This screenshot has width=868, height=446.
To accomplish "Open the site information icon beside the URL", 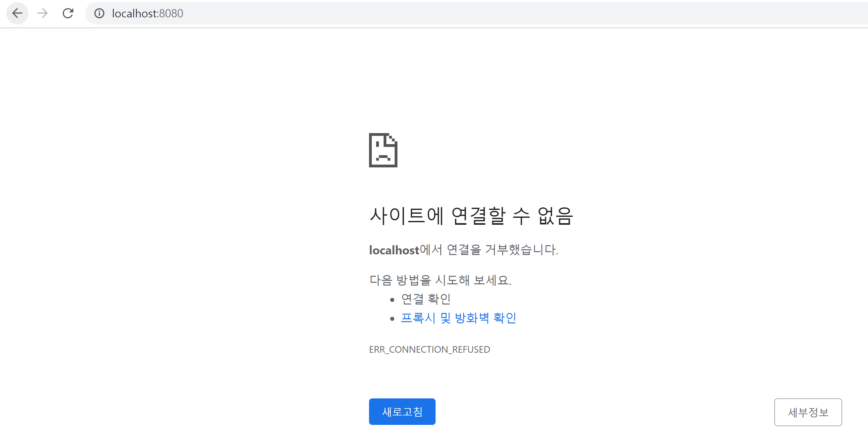I will point(99,14).
